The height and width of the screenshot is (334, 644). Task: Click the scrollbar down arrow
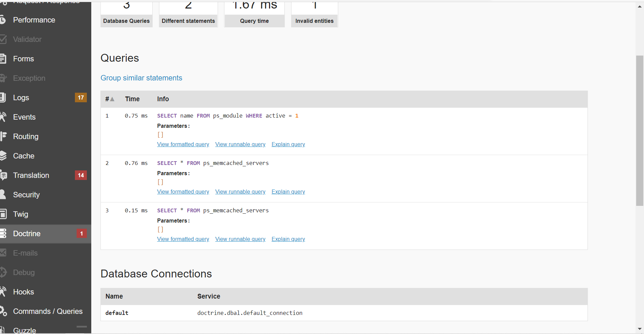pyautogui.click(x=640, y=329)
